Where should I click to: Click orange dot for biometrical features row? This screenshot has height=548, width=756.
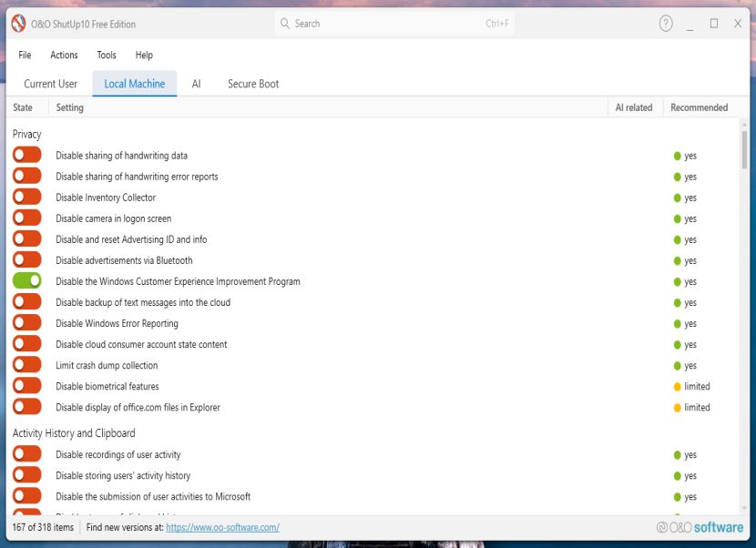[x=677, y=387]
